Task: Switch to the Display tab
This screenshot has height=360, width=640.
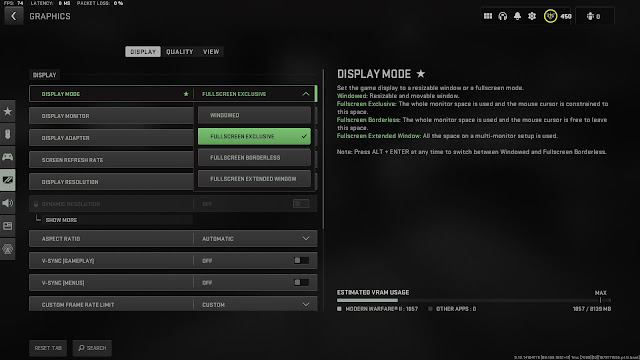Action: pyautogui.click(x=143, y=52)
